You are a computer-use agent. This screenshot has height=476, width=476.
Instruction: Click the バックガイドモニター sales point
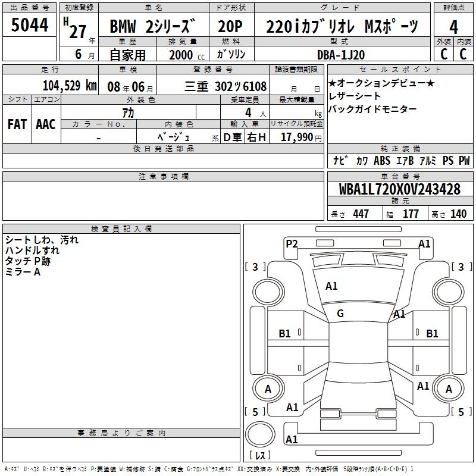click(372, 109)
